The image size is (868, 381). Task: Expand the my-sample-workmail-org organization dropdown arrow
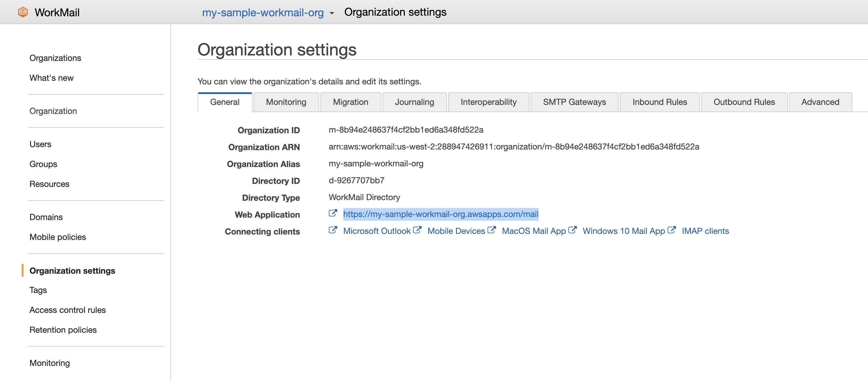pos(332,13)
